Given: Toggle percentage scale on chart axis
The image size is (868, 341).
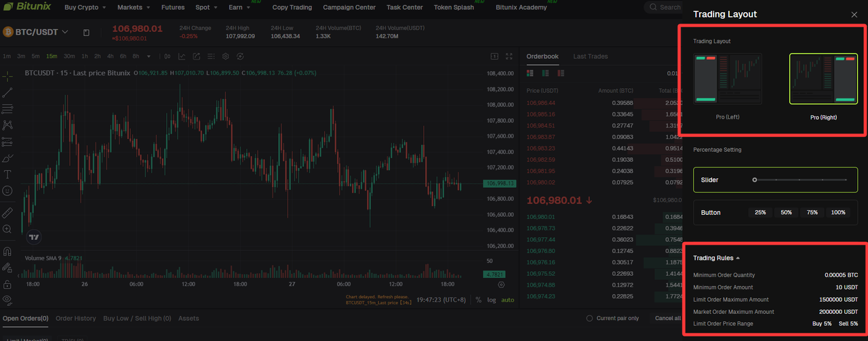Looking at the screenshot, I should (478, 299).
